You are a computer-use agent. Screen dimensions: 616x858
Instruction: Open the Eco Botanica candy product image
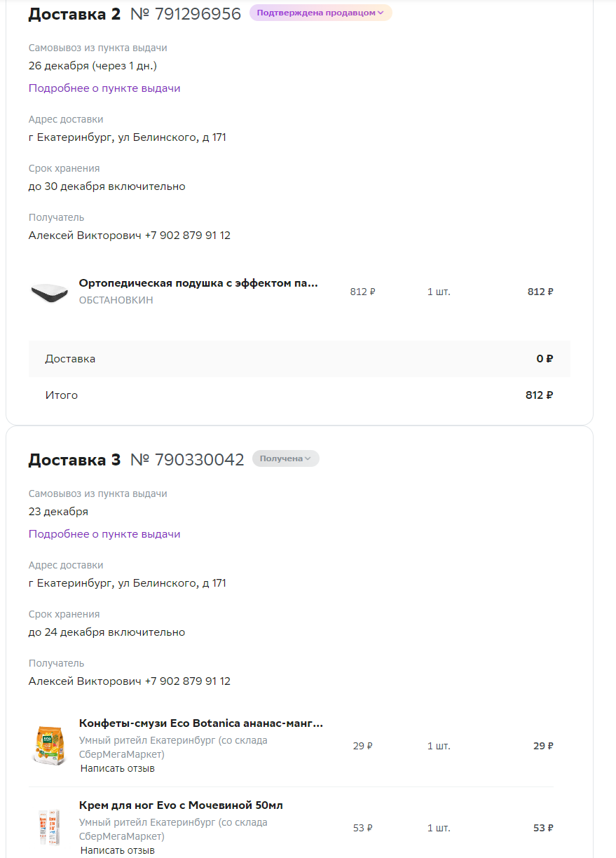[x=50, y=745]
